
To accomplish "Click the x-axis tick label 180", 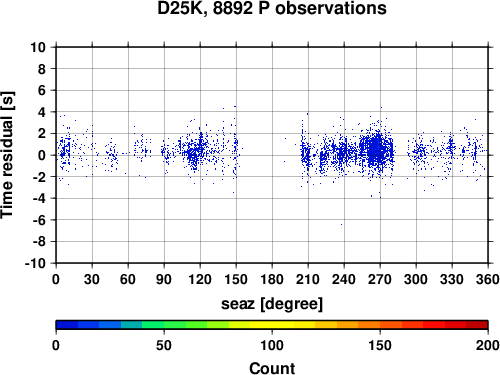I will (x=272, y=279).
